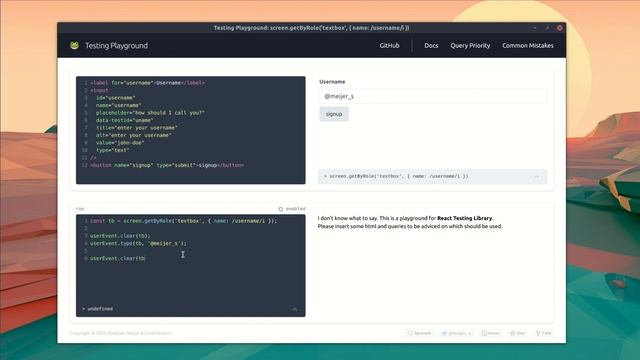Click the placeholder="how should I call you?" line
This screenshot has width=640, height=360.
pos(150,113)
